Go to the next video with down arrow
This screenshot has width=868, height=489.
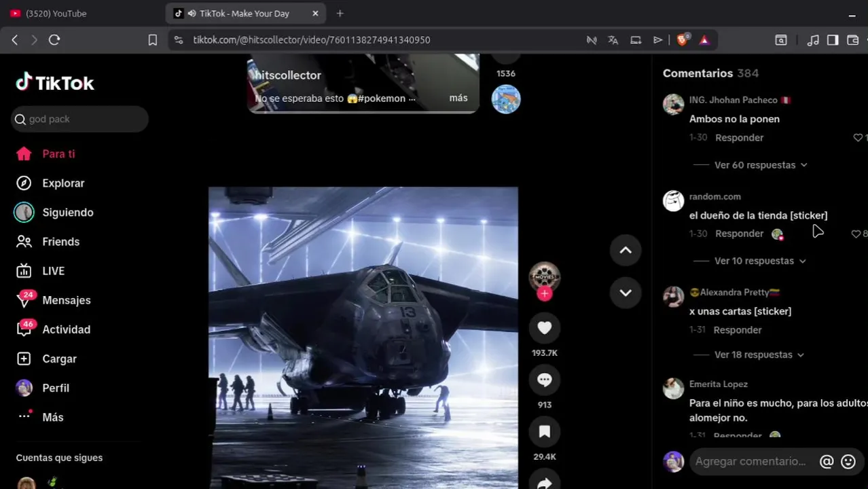click(626, 293)
